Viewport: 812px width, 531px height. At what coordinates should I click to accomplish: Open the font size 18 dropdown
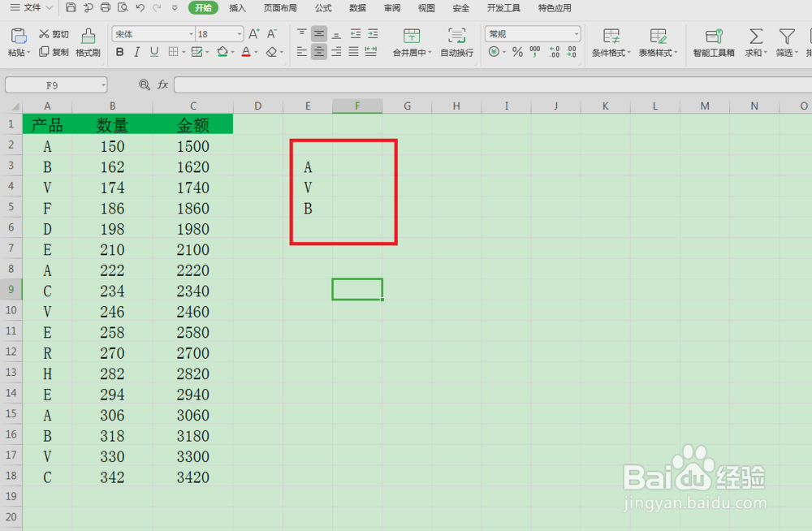pyautogui.click(x=240, y=34)
